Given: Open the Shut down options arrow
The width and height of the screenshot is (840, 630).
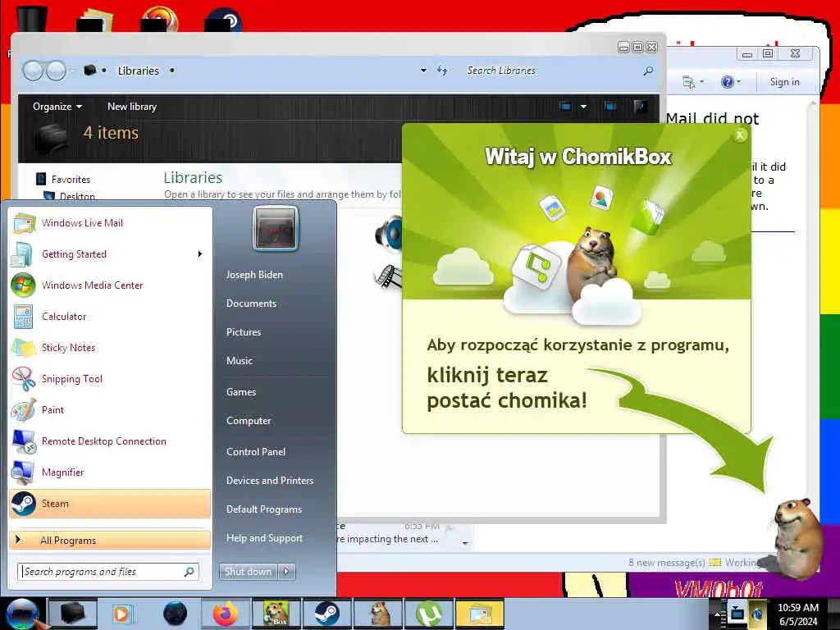Looking at the screenshot, I should pos(286,572).
